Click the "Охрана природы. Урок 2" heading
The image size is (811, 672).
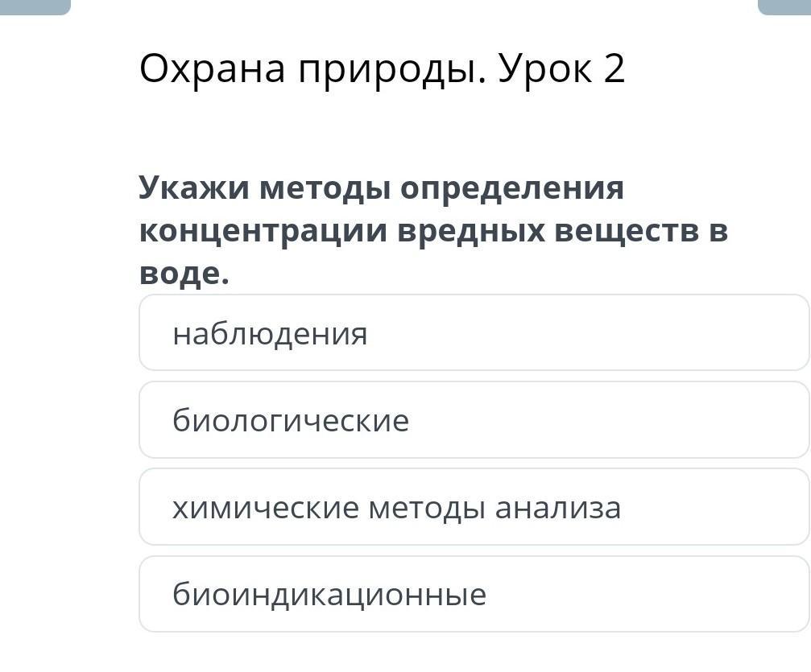(382, 69)
